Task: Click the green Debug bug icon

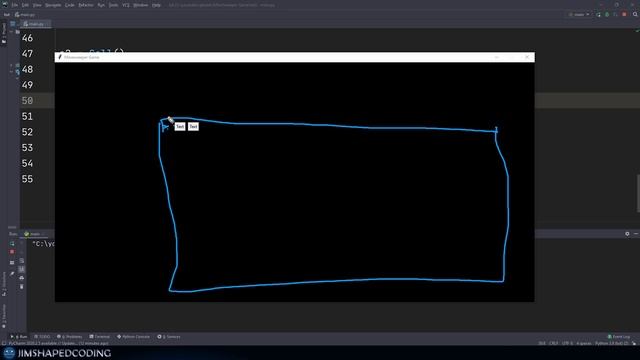Action: [607, 15]
